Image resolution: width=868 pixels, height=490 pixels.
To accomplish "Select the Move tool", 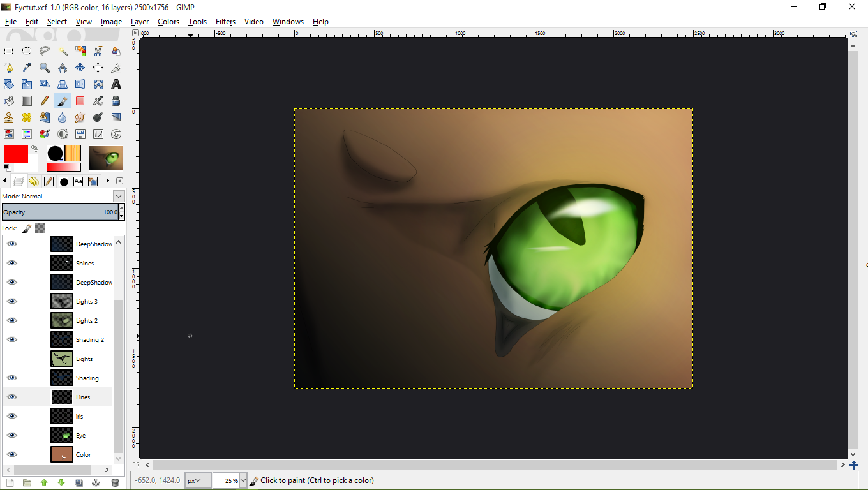I will (x=80, y=68).
